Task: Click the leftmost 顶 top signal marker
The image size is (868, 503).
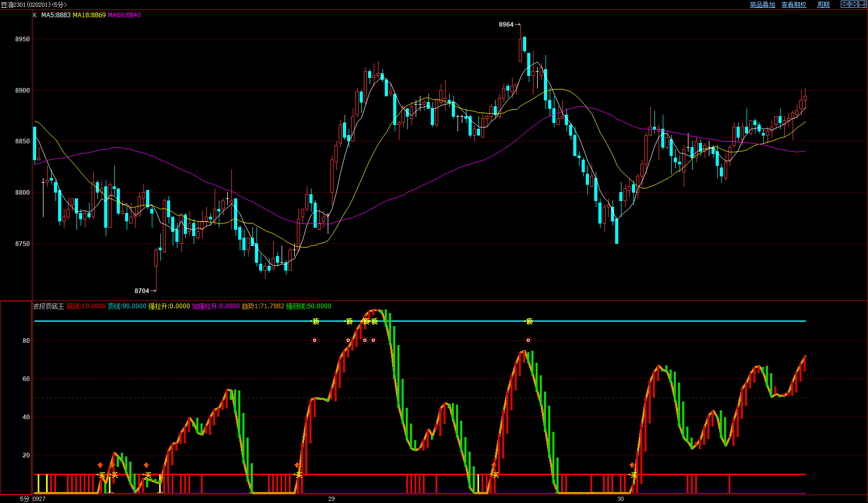Action: [x=316, y=321]
